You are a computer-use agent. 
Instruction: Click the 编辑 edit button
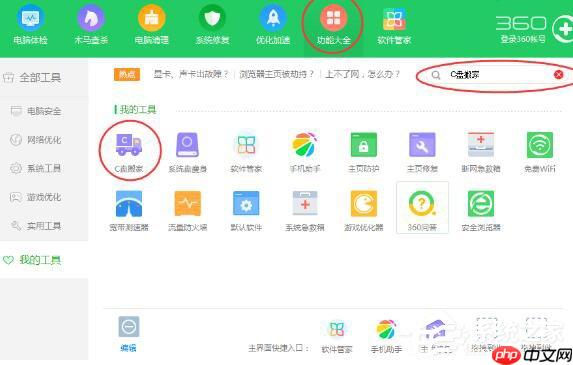click(129, 334)
